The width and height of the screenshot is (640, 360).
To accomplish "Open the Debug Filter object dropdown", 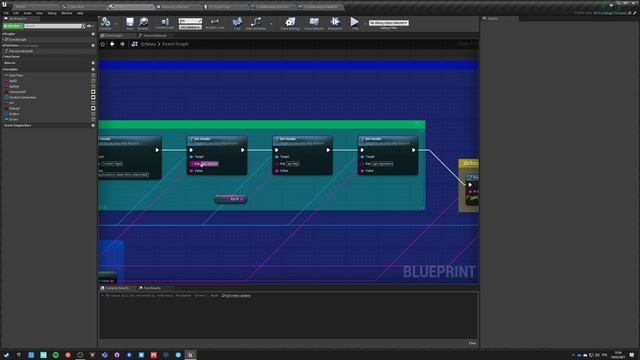I will click(389, 23).
